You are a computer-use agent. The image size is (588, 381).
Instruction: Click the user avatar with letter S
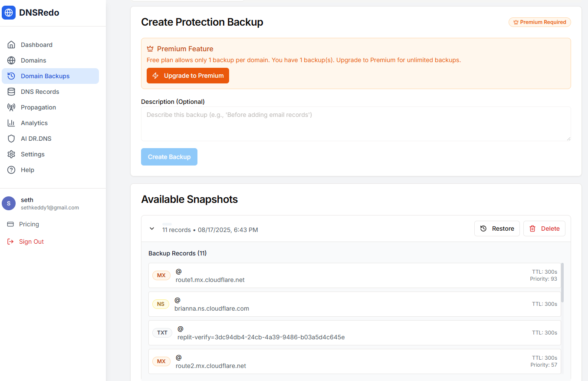coord(9,203)
